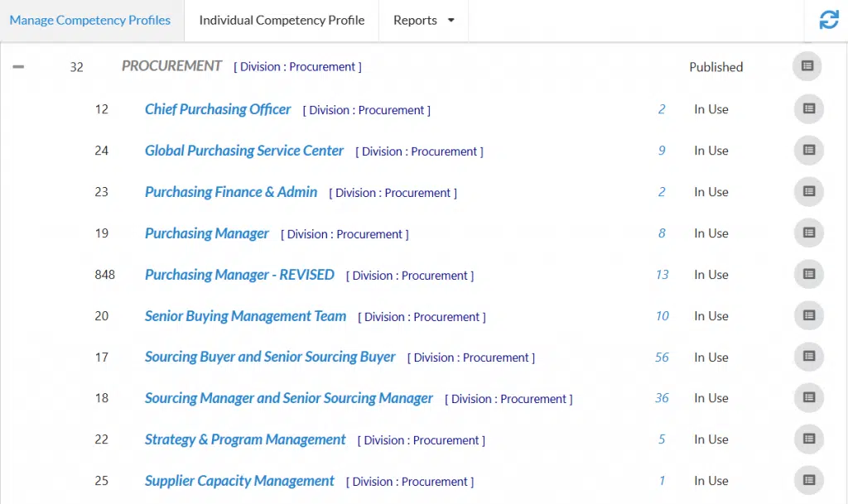Click the refresh icon in top-right corner
This screenshot has height=504, width=848.
point(828,21)
